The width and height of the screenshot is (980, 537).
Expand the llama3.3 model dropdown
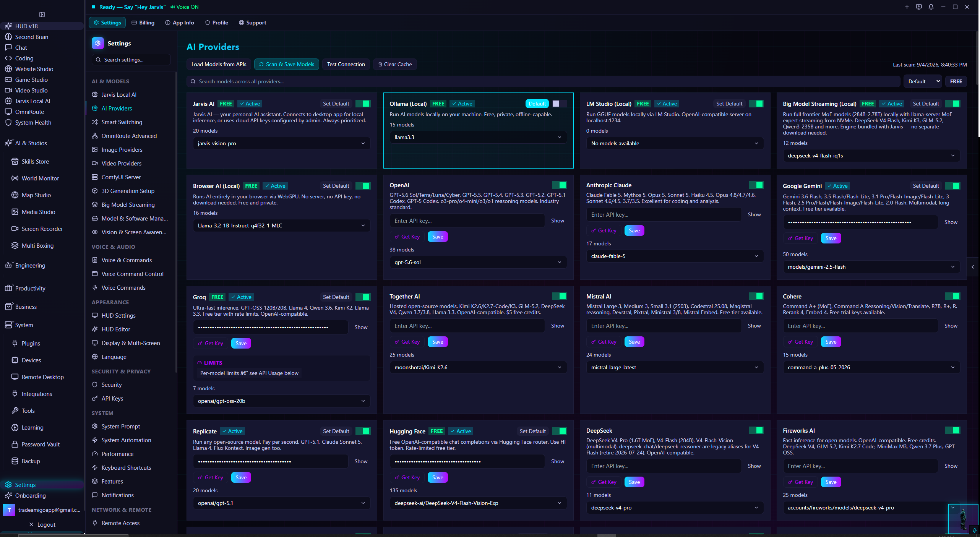(x=478, y=137)
